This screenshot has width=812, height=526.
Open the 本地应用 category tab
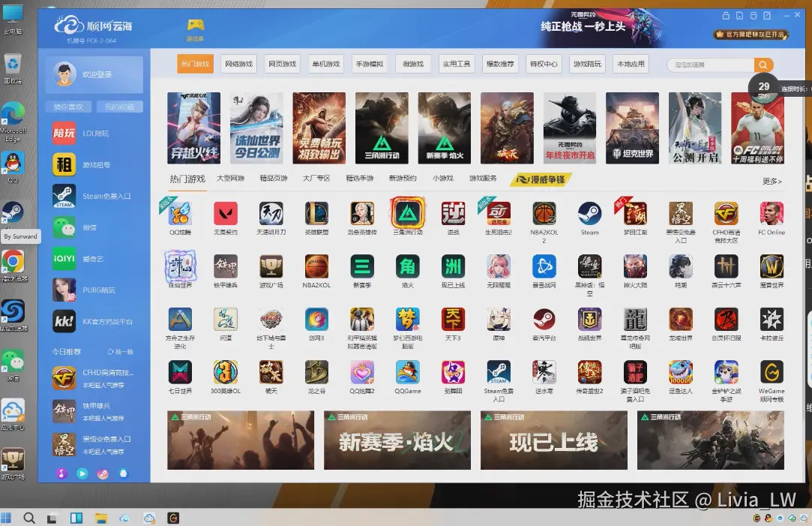coord(631,65)
